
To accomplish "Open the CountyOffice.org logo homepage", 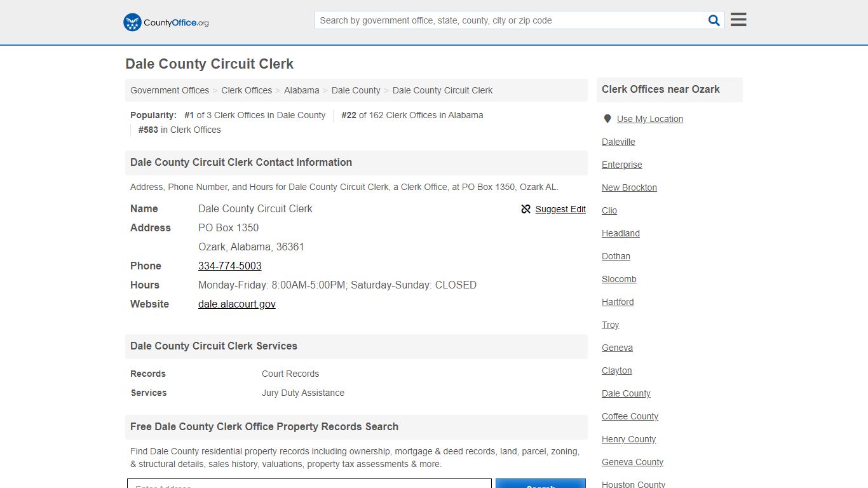I will 166,22.
